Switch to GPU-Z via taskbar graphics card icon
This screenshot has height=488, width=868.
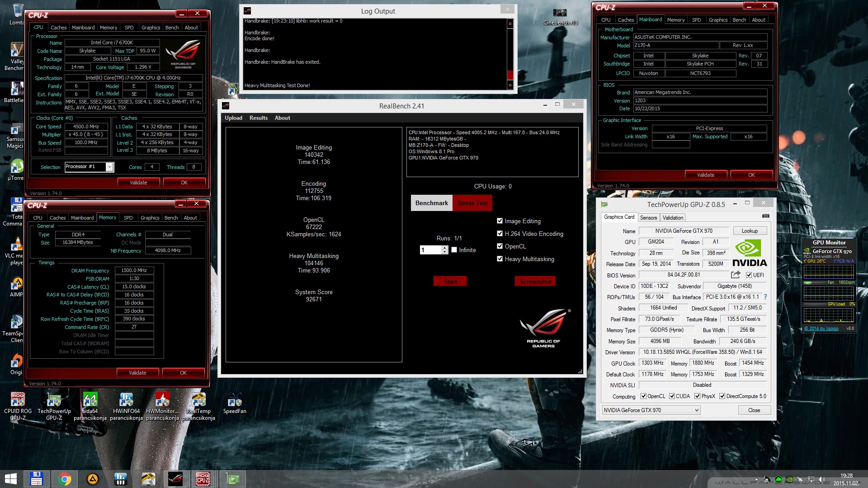point(233,479)
